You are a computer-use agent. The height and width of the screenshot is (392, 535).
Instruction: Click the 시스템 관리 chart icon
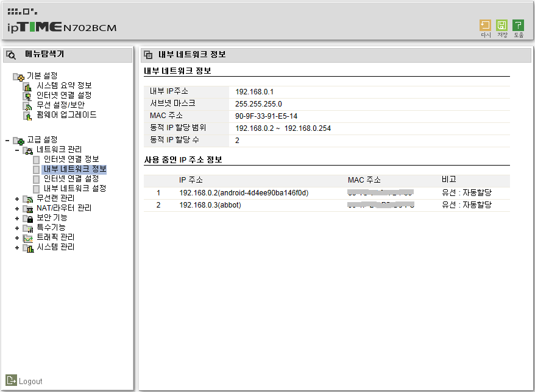click(28, 248)
